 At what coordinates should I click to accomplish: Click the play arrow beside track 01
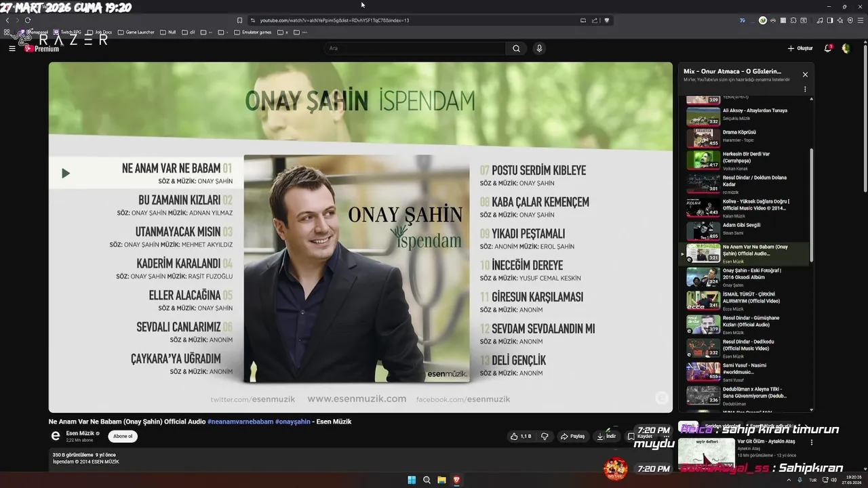pyautogui.click(x=66, y=174)
